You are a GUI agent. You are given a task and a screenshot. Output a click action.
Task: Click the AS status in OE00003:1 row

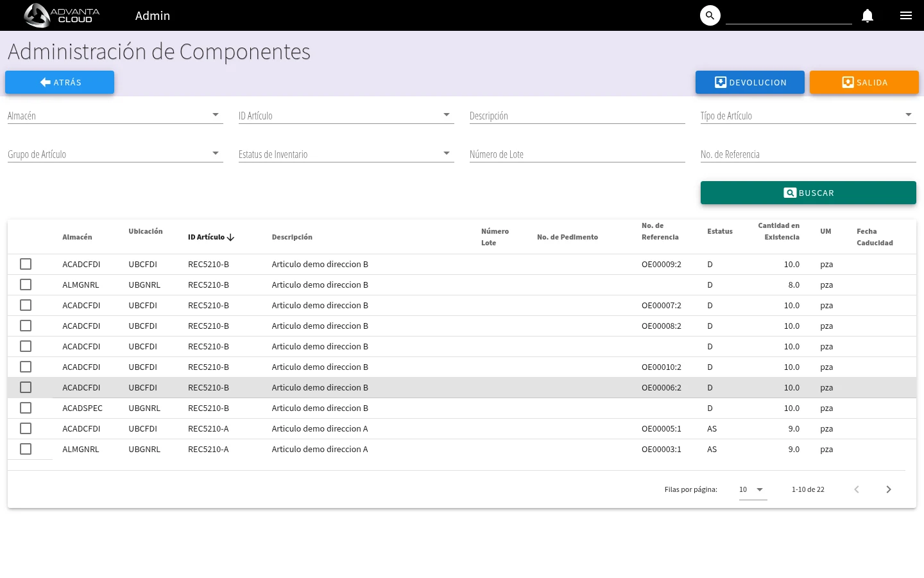tap(712, 449)
